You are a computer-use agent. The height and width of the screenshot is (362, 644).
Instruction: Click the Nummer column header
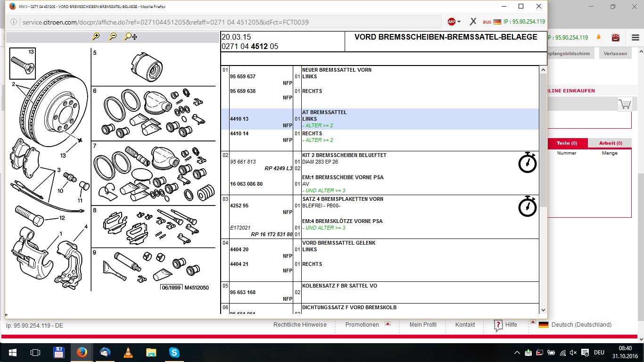tap(567, 153)
